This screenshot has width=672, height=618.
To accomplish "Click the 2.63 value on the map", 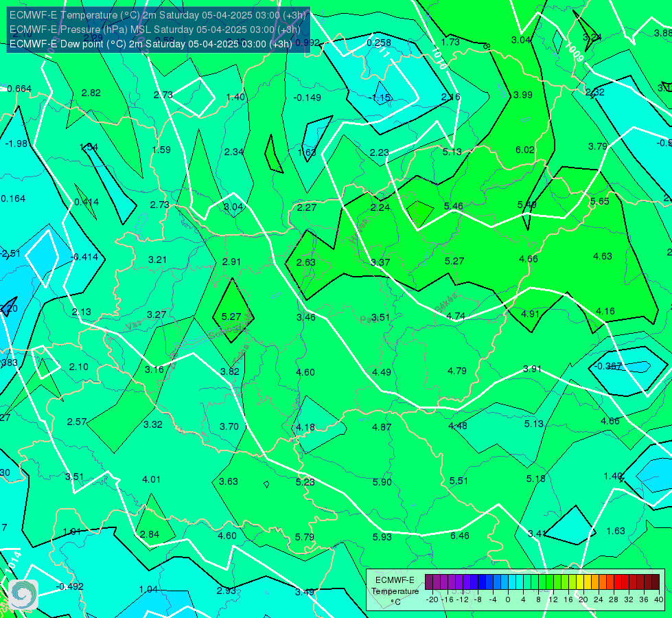I will pos(306,262).
